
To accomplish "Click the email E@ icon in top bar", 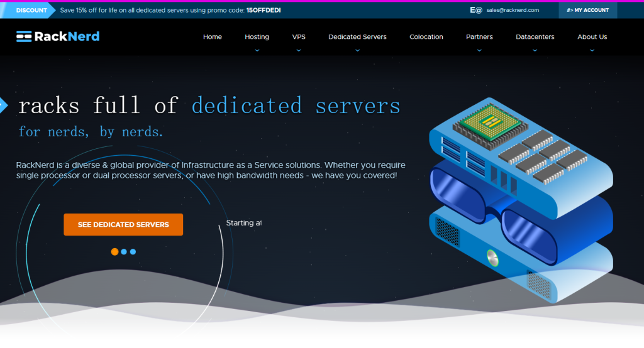I will 475,10.
